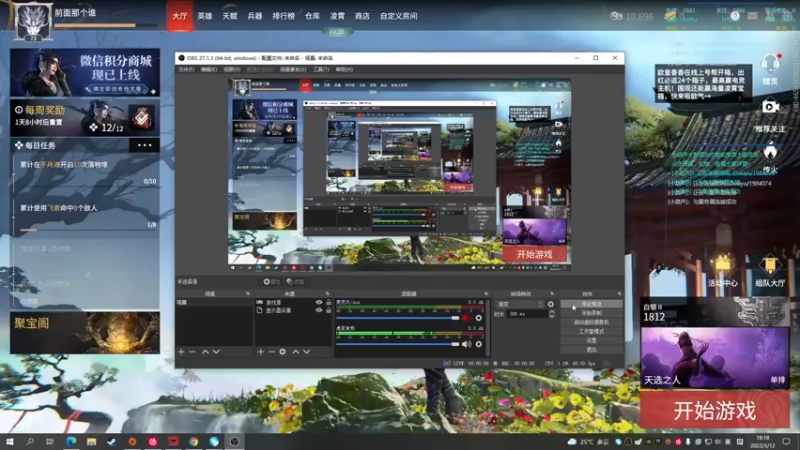Pop out the 场景 dock panel
The height and width of the screenshot is (450, 800).
[x=248, y=294]
